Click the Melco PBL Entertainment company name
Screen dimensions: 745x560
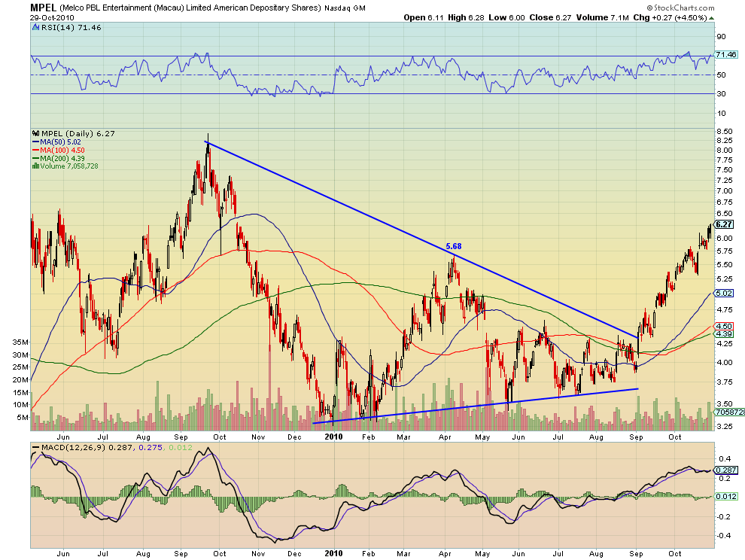pos(190,8)
